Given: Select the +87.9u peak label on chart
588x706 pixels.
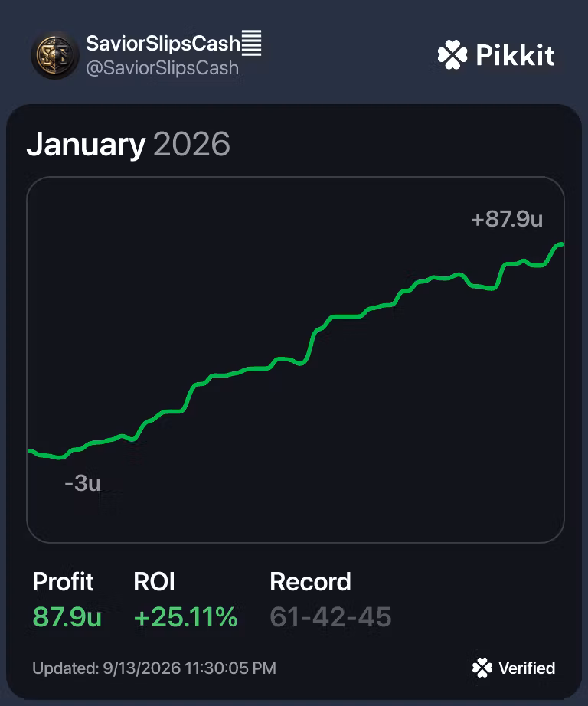Looking at the screenshot, I should [507, 219].
